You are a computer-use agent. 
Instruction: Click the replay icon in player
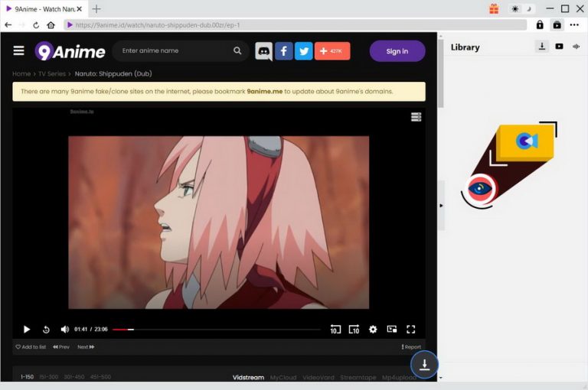pyautogui.click(x=46, y=330)
